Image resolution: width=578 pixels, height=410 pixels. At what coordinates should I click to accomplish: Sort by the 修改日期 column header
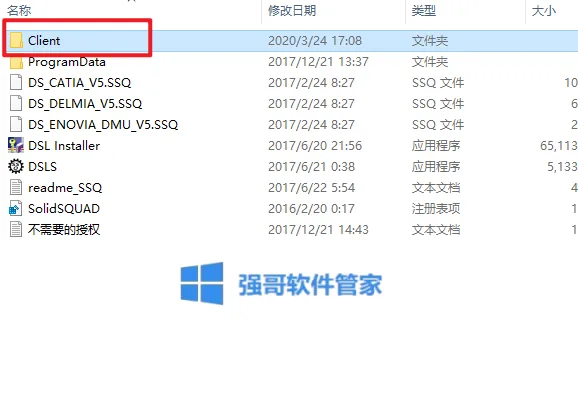292,11
